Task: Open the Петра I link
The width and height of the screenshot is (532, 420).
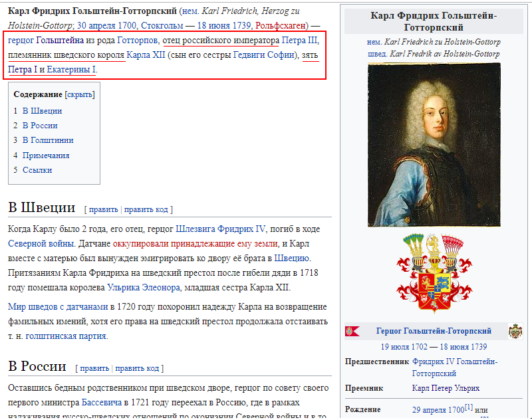Action: click(x=23, y=70)
